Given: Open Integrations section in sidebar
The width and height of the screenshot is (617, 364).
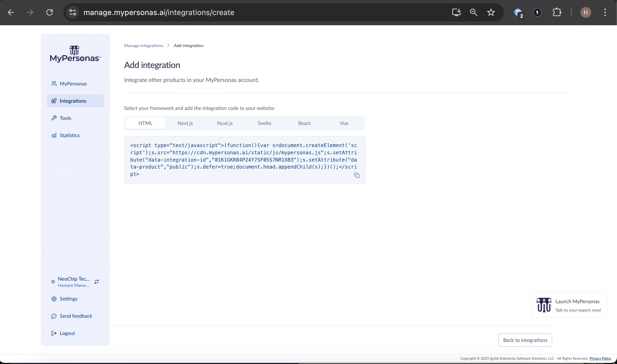Looking at the screenshot, I should click(75, 101).
